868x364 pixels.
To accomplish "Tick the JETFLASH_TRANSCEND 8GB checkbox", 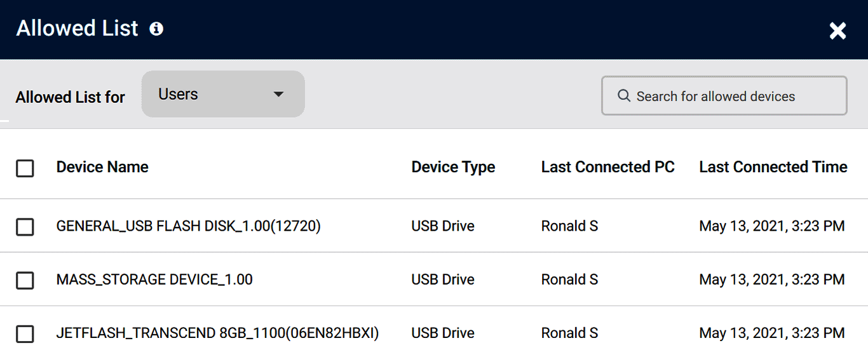I will tap(25, 334).
